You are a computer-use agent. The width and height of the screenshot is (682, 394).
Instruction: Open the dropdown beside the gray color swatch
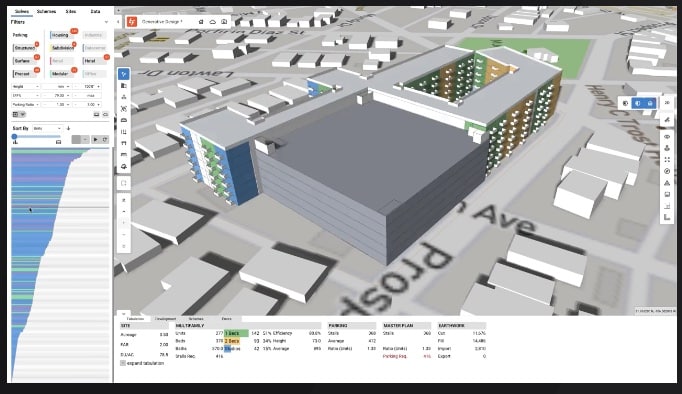86,140
